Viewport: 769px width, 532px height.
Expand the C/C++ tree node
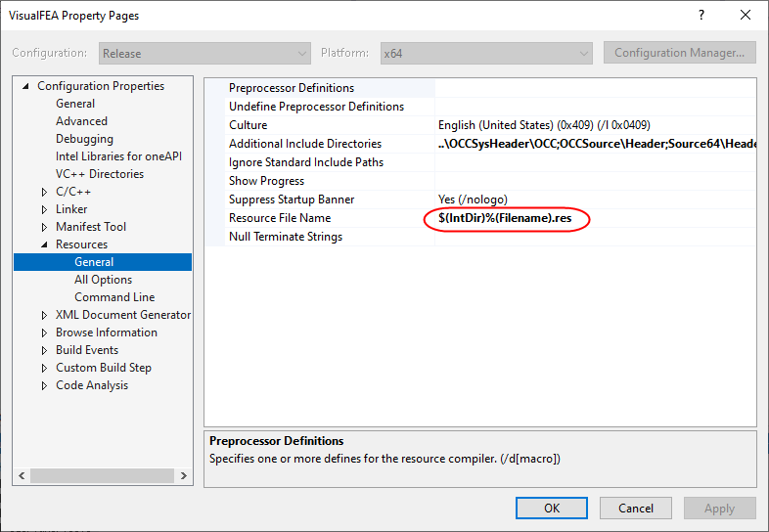(44, 193)
